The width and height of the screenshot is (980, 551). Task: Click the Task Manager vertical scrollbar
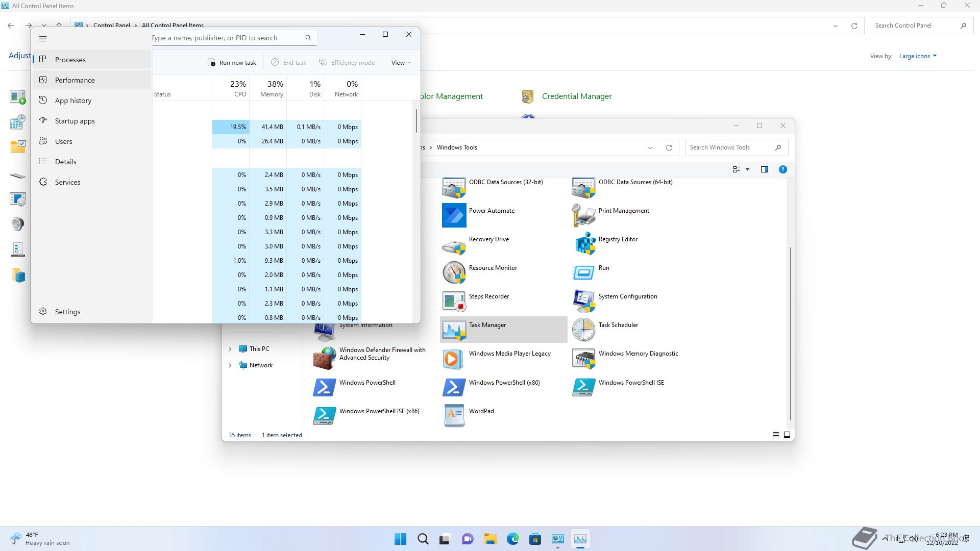tap(416, 121)
